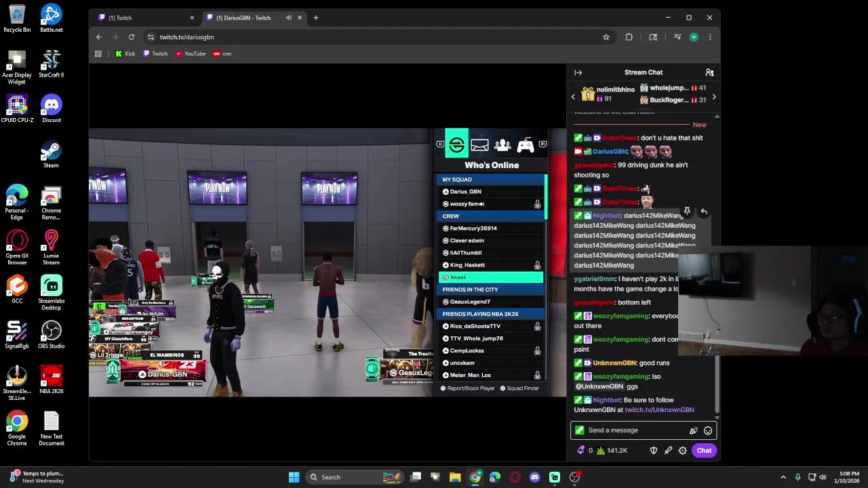View site information for twitch.tv
Image resolution: width=868 pixels, height=488 pixels.
pyautogui.click(x=151, y=37)
